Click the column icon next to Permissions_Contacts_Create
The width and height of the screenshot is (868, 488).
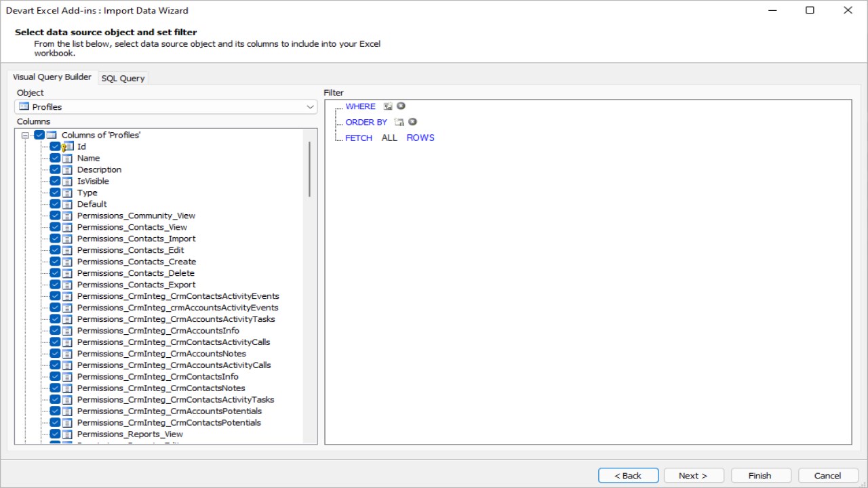coord(68,262)
